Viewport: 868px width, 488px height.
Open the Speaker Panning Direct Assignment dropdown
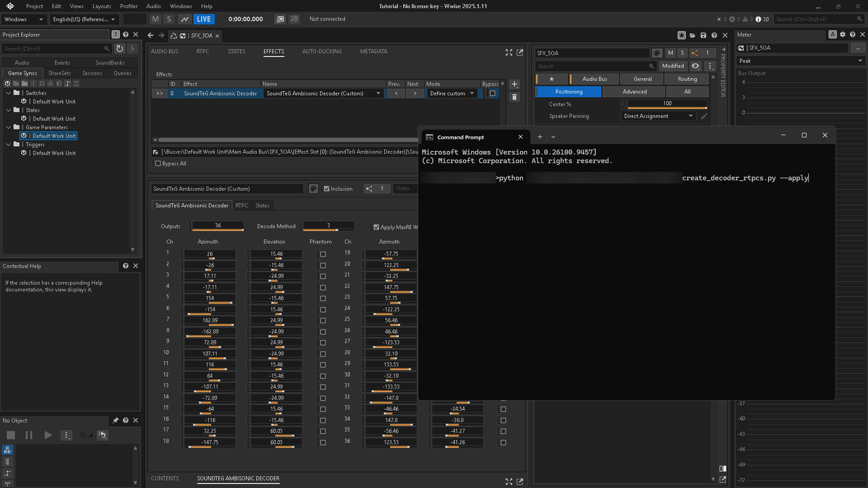(658, 116)
